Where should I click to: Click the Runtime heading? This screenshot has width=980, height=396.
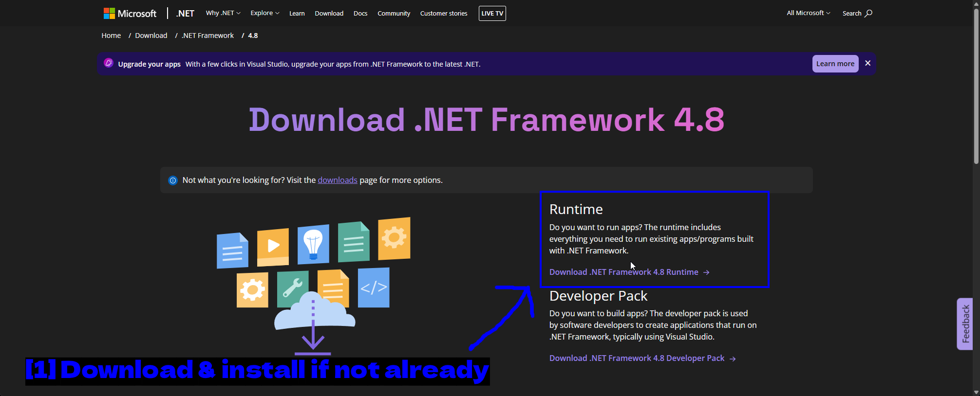[x=576, y=209]
